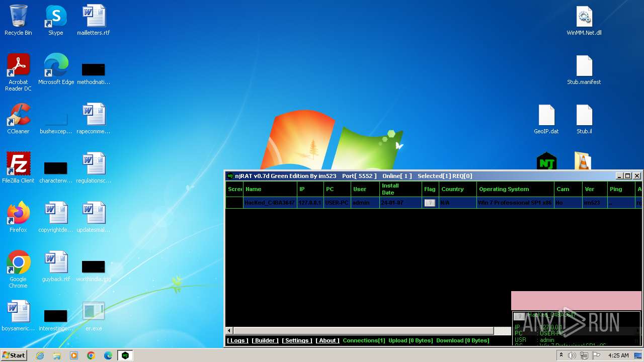Screen dimensions: 644x362
Task: Click the Edge icon on the taskbar
Action: [108, 355]
